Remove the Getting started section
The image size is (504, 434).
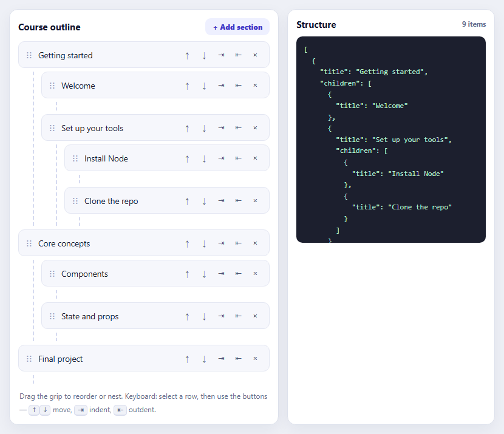pos(255,55)
